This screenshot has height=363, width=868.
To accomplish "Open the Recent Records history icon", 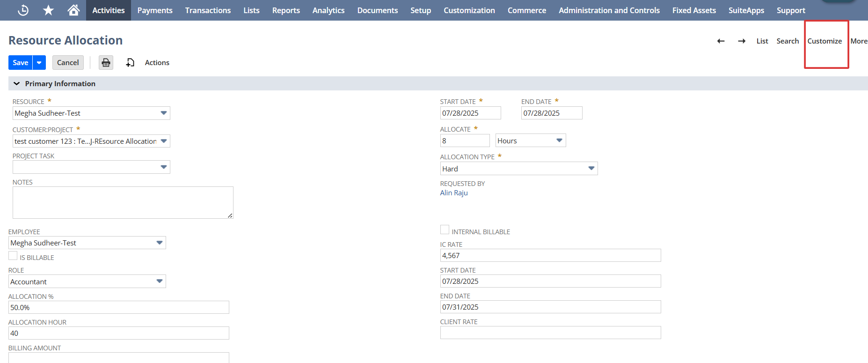I will (23, 10).
